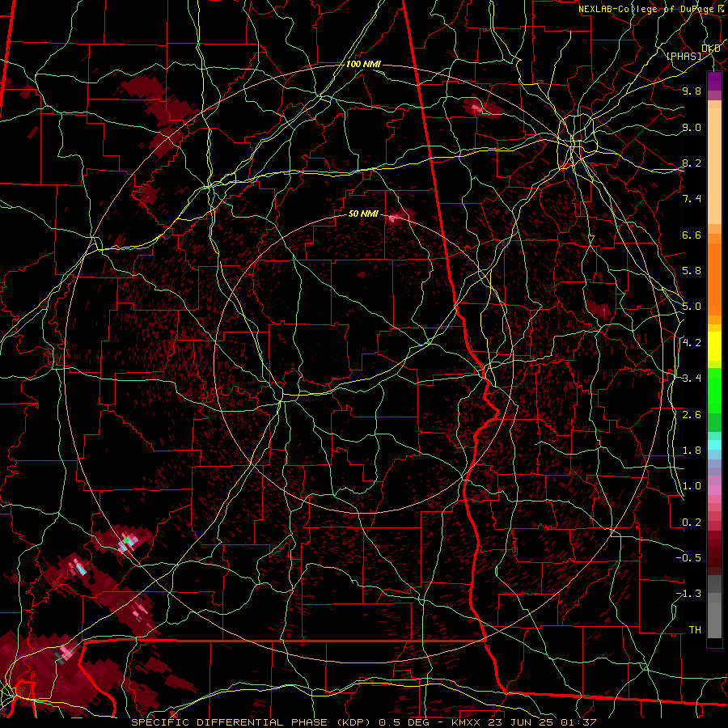Click the DKD product code label
Screen dimensions: 728x728
pos(710,49)
